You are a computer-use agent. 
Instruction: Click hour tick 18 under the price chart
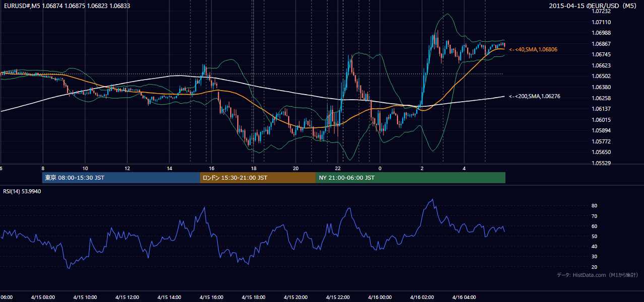click(253, 168)
